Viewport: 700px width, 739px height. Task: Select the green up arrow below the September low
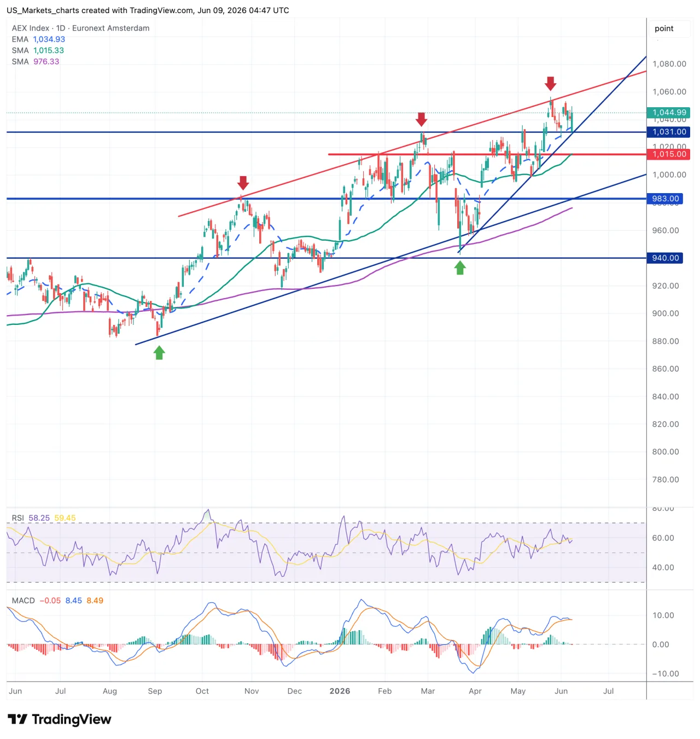[159, 353]
